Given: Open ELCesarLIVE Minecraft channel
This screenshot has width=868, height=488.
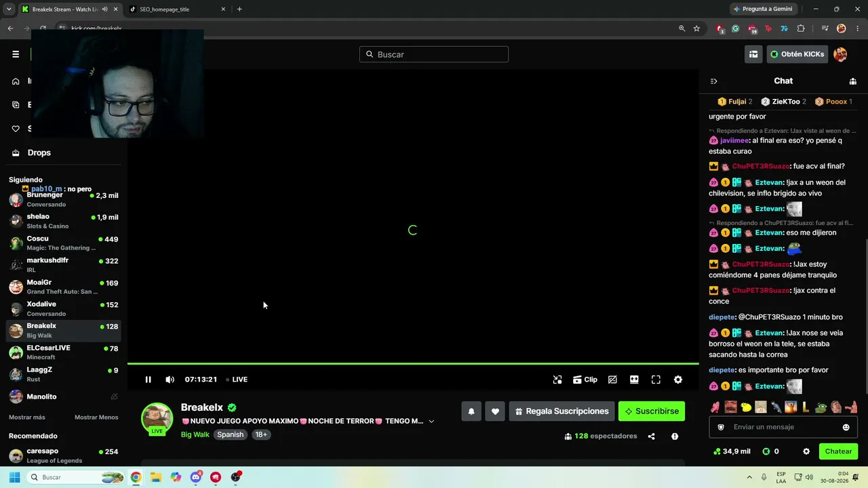Looking at the screenshot, I should point(64,352).
